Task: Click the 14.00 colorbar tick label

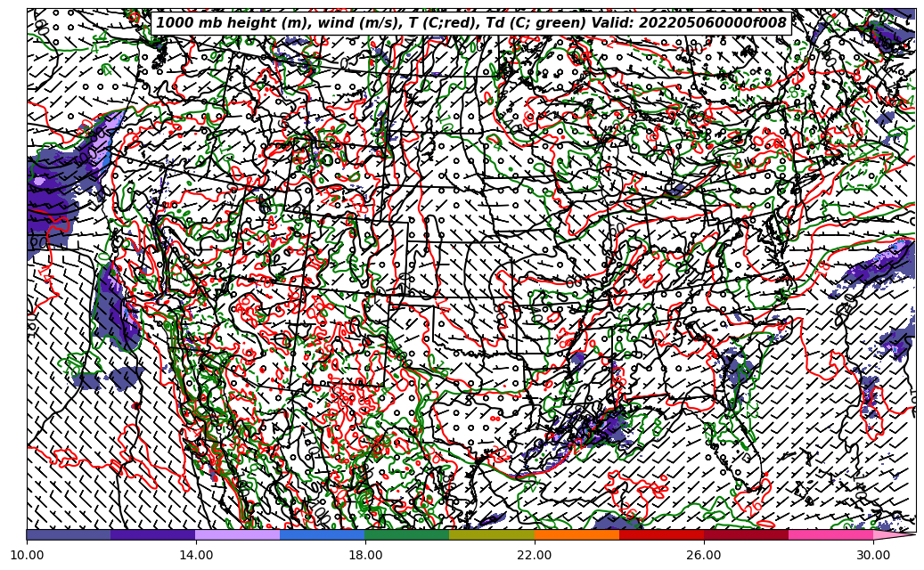Action: point(196,555)
